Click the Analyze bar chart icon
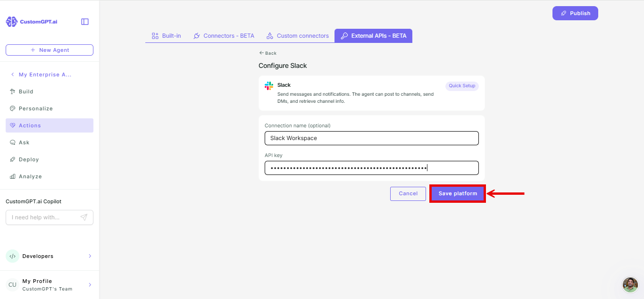This screenshot has width=644, height=299. (x=13, y=176)
